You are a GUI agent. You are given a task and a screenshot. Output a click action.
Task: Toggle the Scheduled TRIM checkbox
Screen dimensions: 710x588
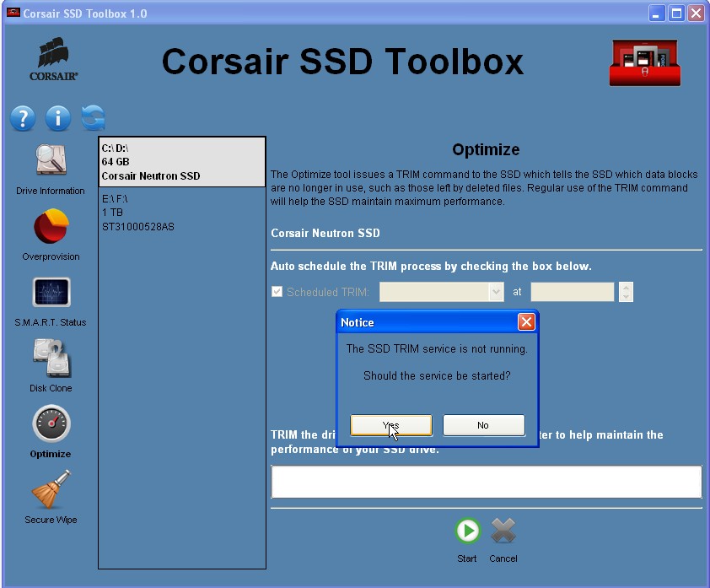(277, 291)
